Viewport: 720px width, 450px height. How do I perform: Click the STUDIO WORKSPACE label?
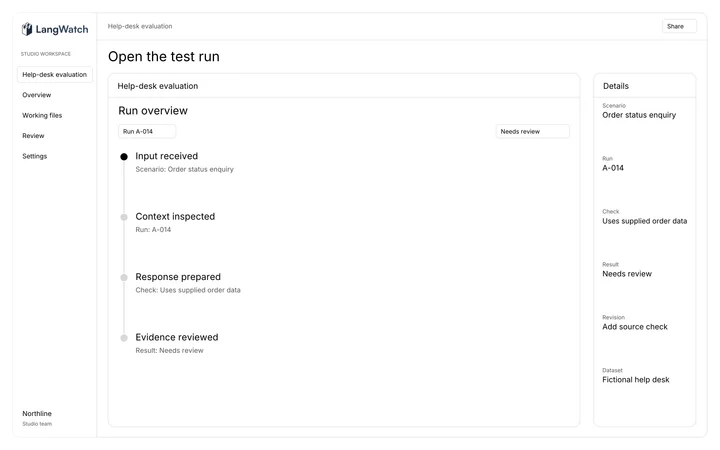pos(46,54)
